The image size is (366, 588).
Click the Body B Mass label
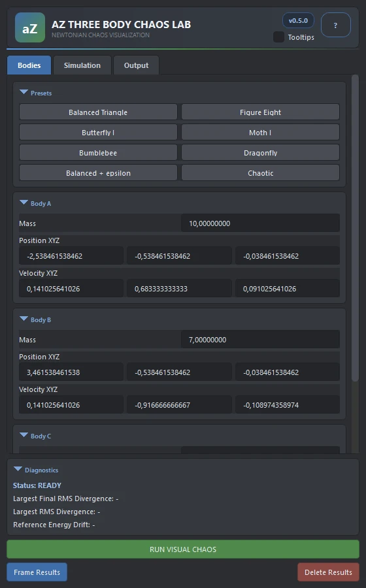[x=27, y=340]
